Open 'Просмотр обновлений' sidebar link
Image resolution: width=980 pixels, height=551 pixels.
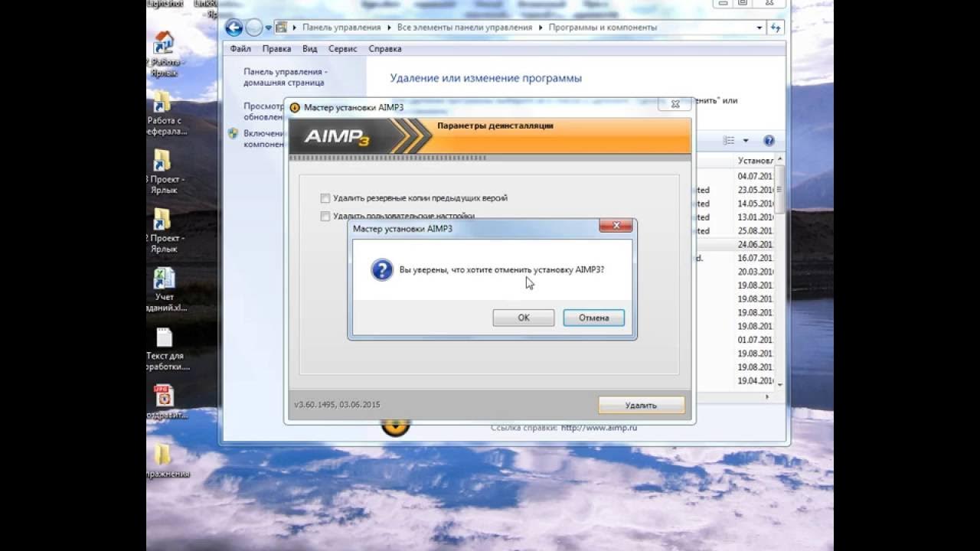pos(264,112)
